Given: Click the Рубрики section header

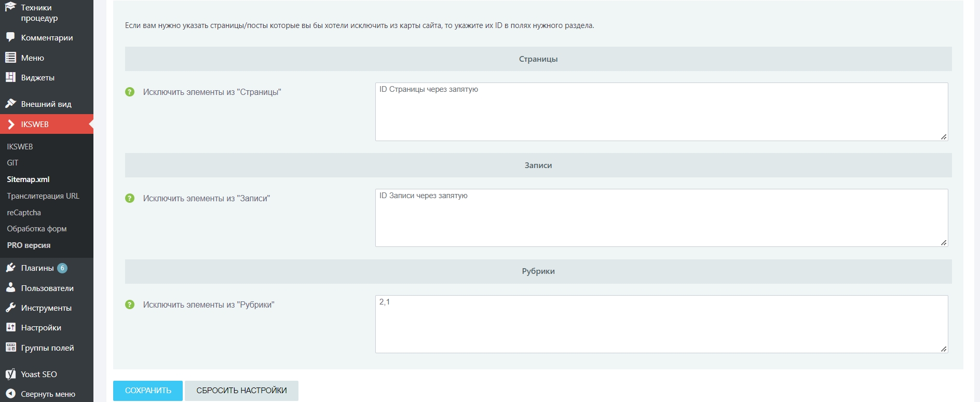Looking at the screenshot, I should coord(538,271).
